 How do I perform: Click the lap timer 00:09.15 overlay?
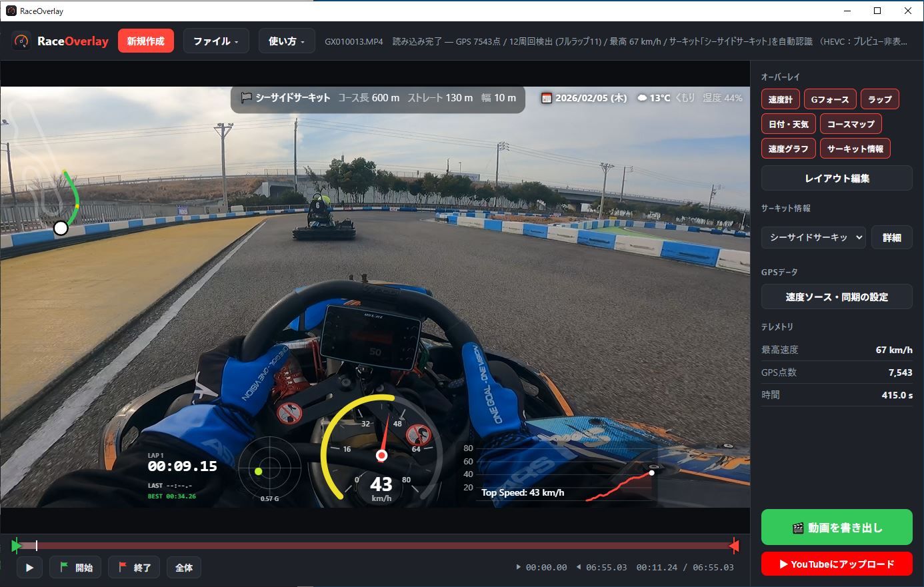(x=182, y=466)
